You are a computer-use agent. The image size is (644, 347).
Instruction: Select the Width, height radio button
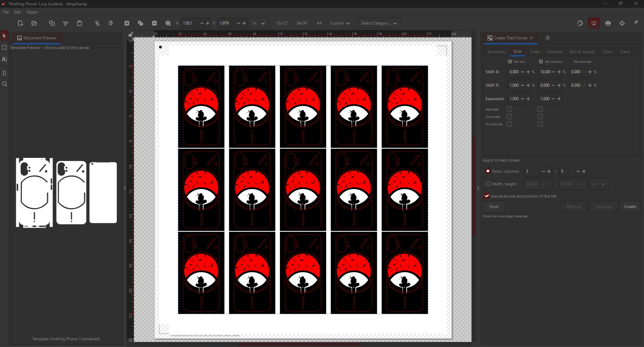click(488, 184)
